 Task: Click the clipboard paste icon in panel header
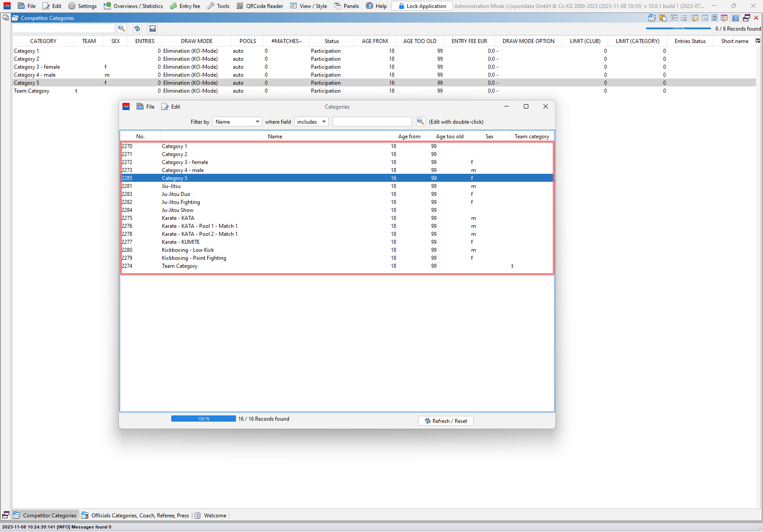tap(663, 18)
